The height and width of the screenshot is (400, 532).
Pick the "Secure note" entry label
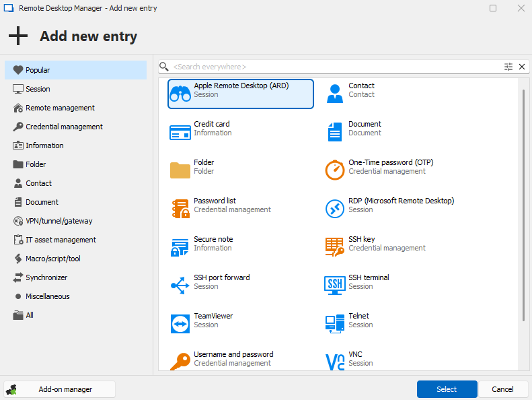click(213, 239)
